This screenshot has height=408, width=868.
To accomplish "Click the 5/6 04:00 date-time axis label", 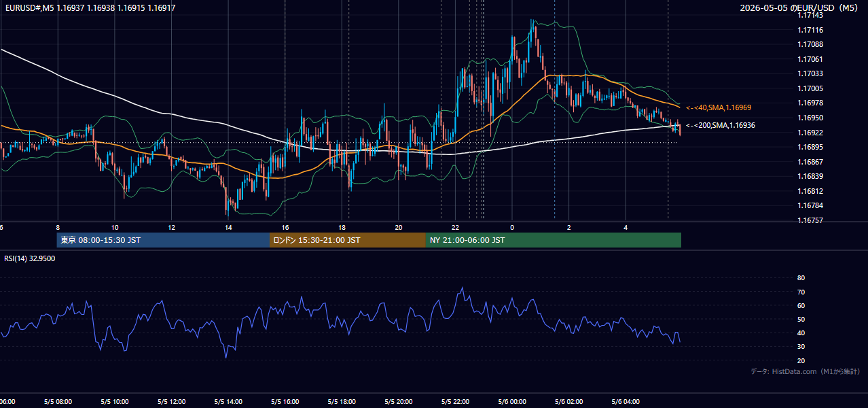I will pyautogui.click(x=626, y=402).
